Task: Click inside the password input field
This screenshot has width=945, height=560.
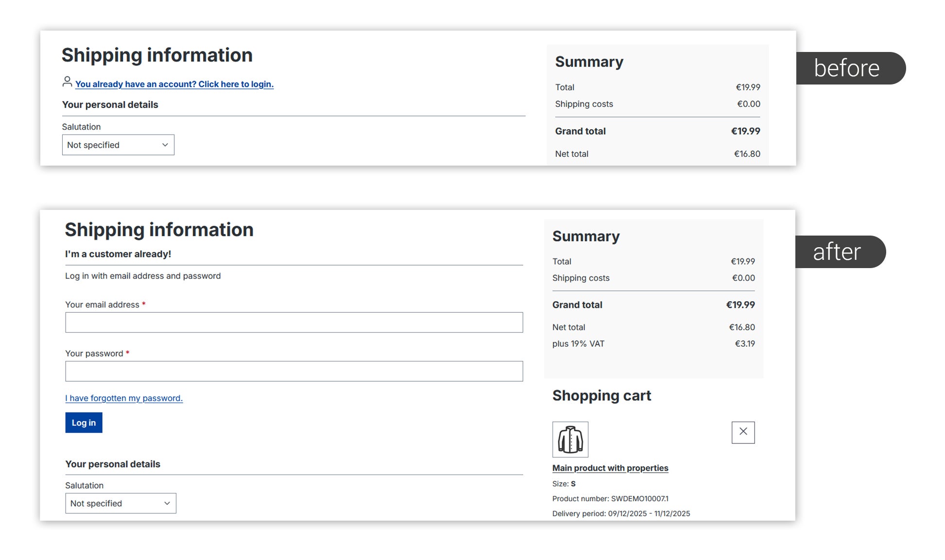Action: click(294, 371)
